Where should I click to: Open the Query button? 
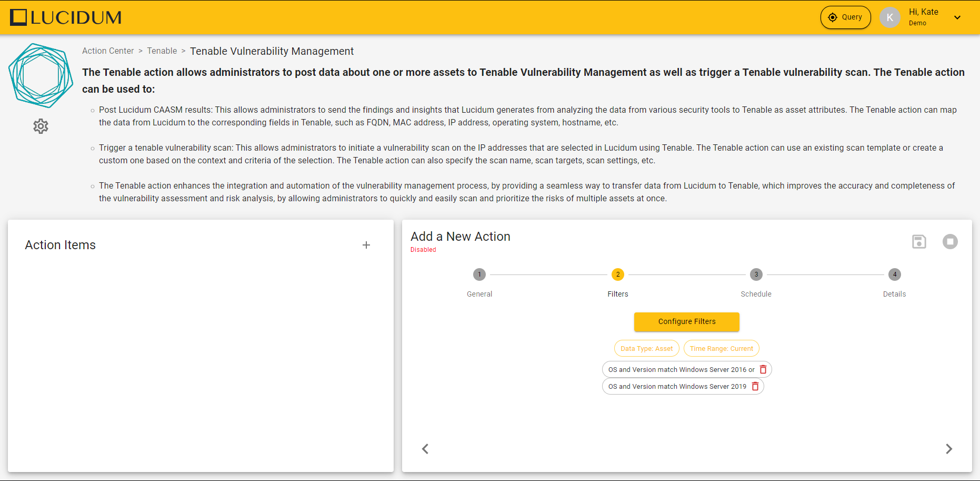845,17
